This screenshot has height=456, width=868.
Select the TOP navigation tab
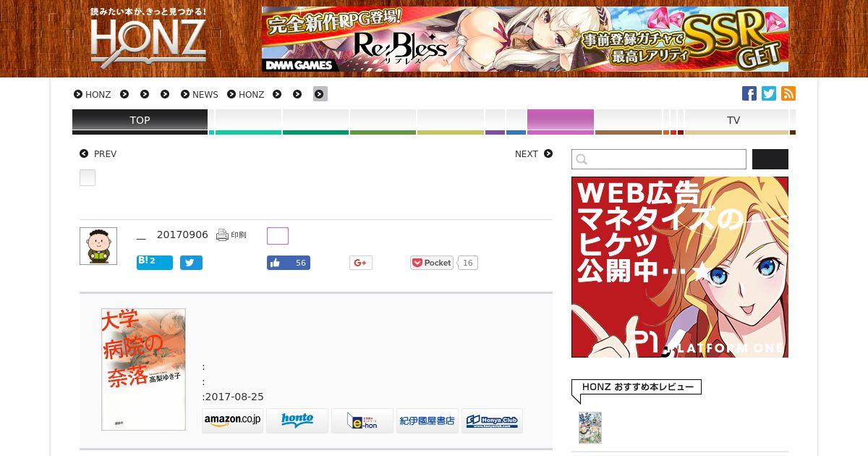140,122
